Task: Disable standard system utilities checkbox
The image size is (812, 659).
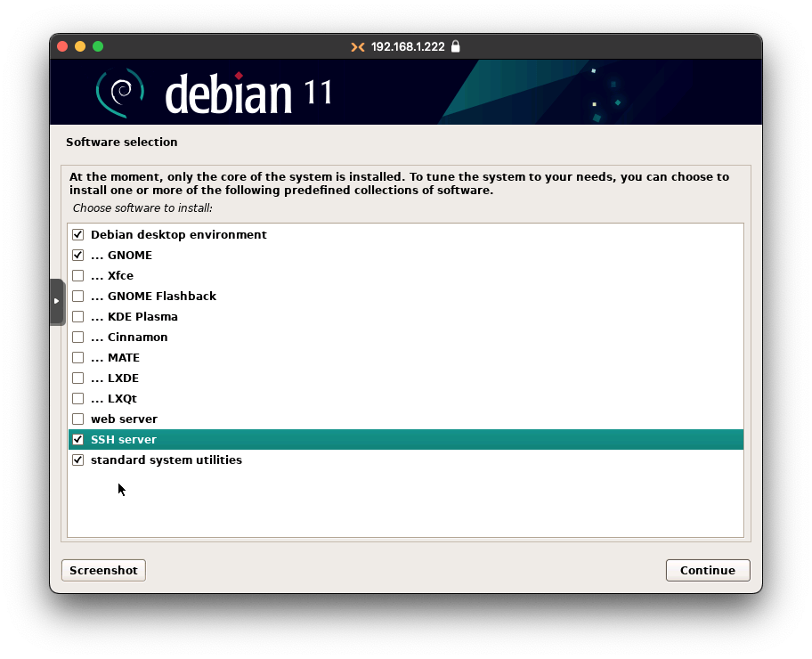Action: click(78, 460)
